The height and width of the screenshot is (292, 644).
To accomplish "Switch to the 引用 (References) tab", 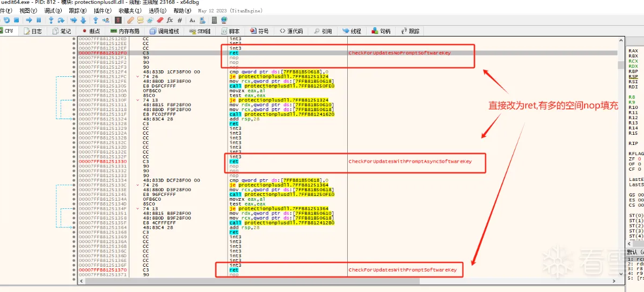I will (323, 31).
